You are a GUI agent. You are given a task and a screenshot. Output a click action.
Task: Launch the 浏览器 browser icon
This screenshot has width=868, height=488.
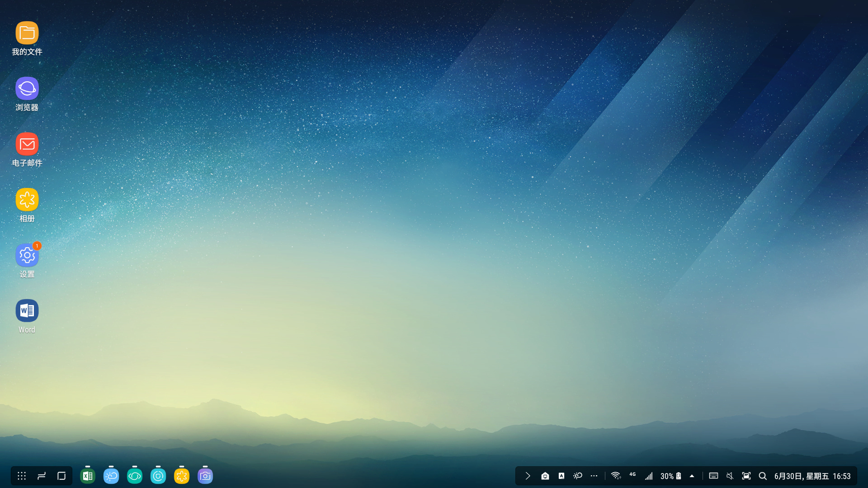(27, 89)
